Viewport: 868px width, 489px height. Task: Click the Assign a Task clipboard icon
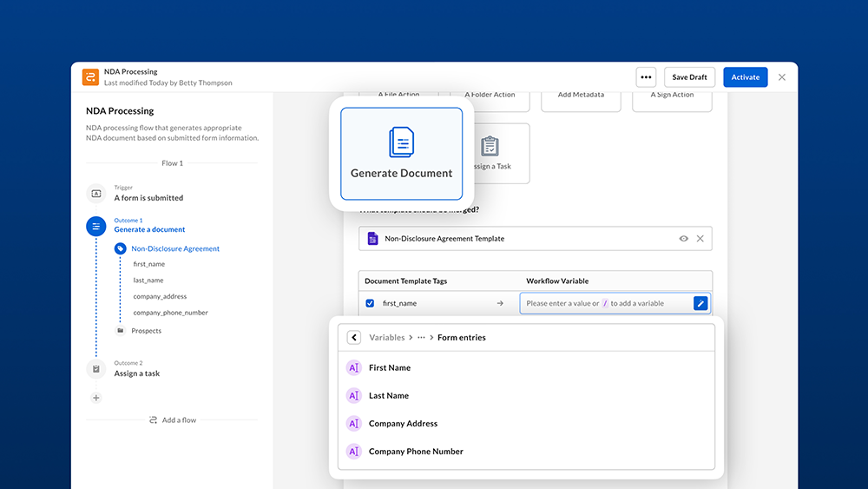pos(490,146)
